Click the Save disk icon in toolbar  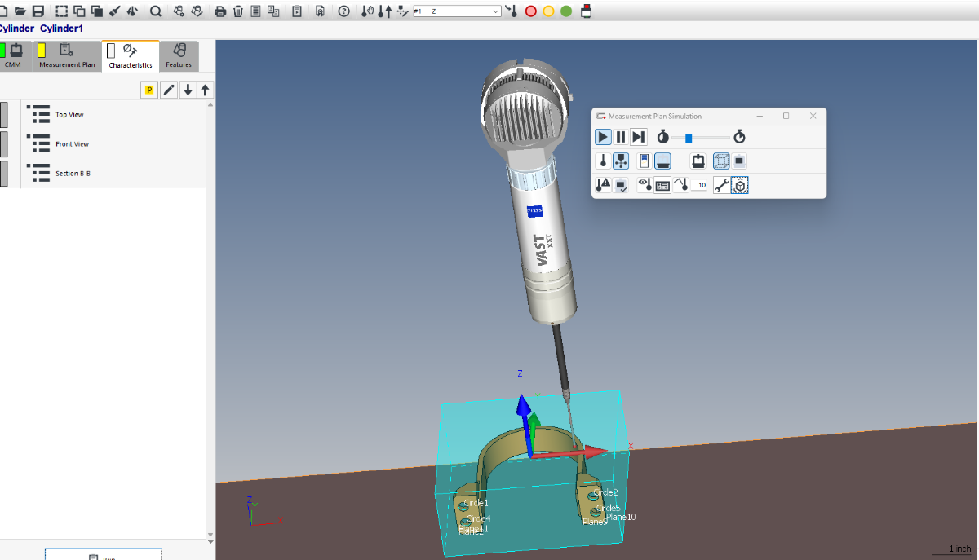pyautogui.click(x=38, y=11)
